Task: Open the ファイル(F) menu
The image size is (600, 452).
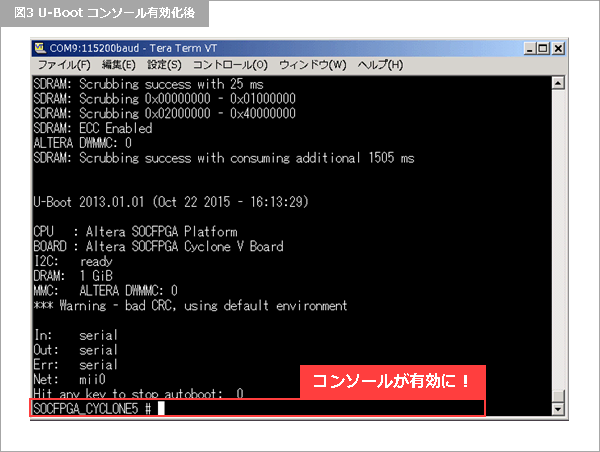Action: click(x=64, y=65)
